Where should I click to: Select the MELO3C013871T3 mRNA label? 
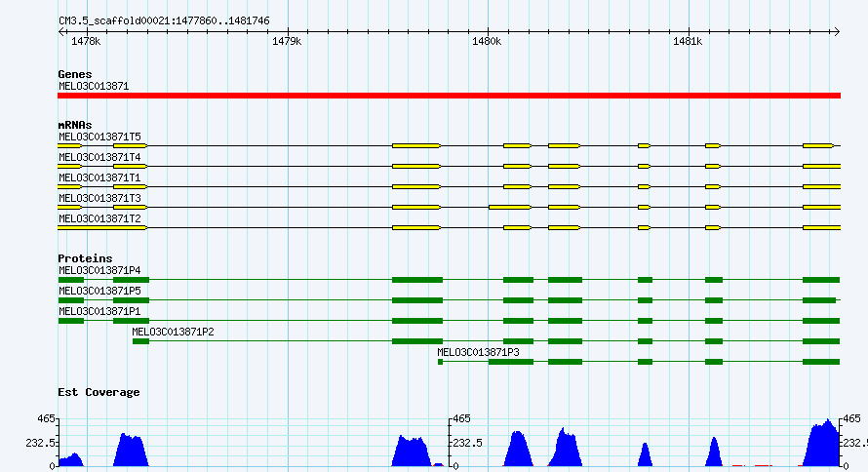99,198
